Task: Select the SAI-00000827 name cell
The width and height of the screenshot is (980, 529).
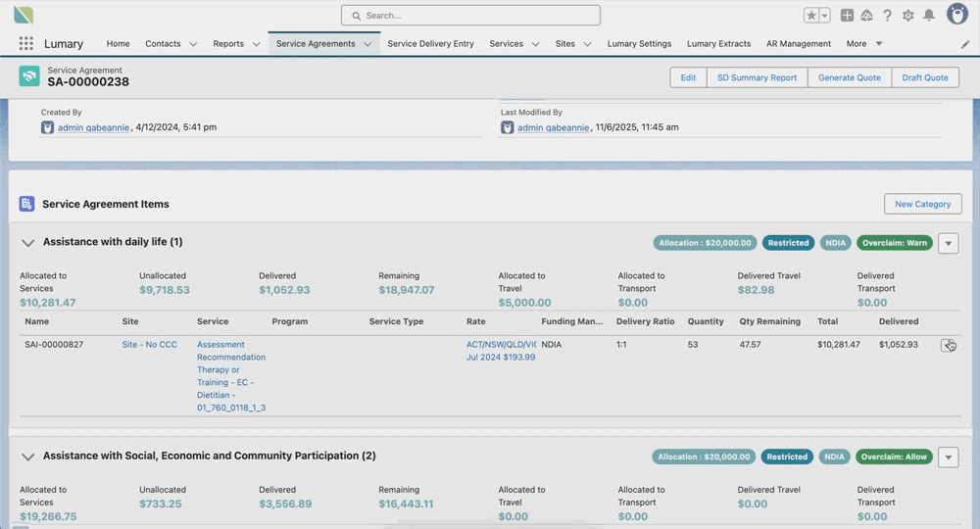Action: tap(54, 344)
